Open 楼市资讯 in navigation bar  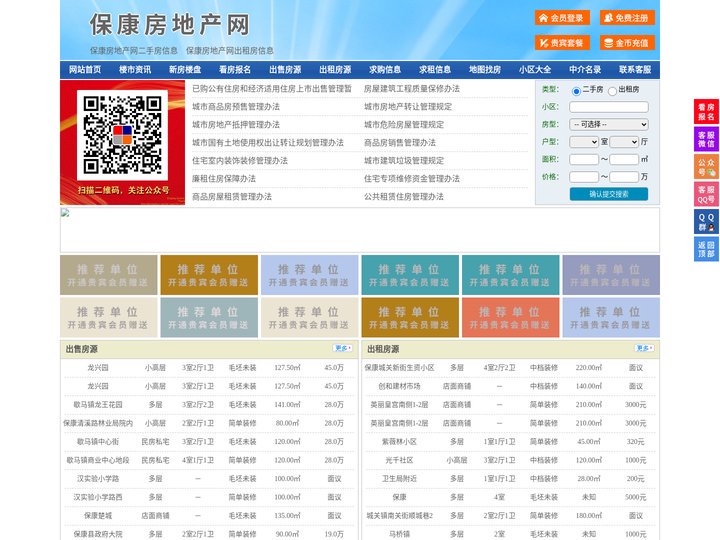tap(135, 70)
